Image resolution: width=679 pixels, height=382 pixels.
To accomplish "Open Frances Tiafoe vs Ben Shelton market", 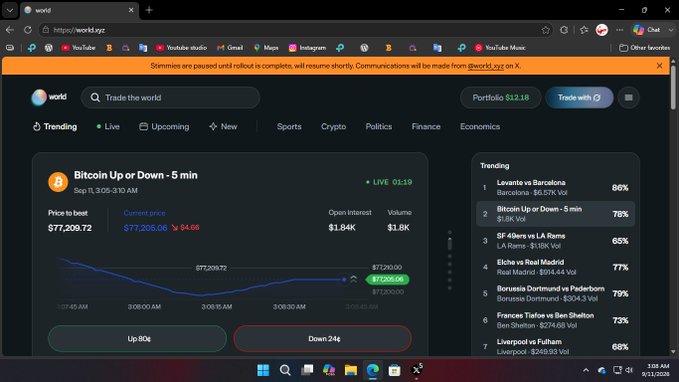I will pos(556,320).
